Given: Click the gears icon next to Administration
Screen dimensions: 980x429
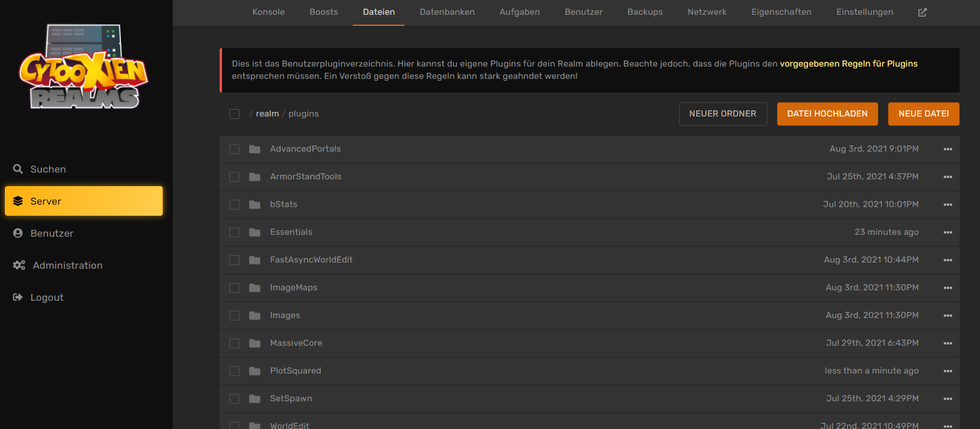Looking at the screenshot, I should click(19, 265).
